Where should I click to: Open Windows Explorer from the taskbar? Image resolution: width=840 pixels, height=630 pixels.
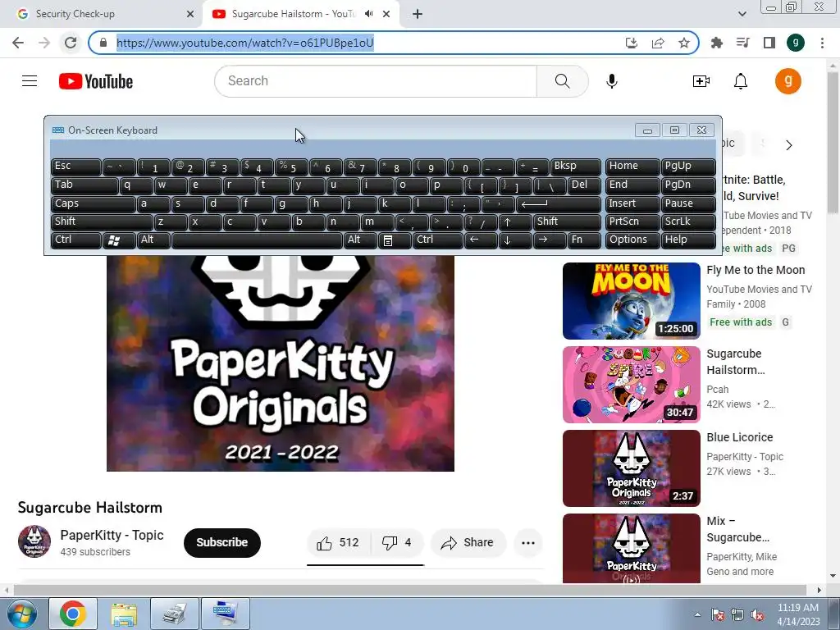coord(124,614)
